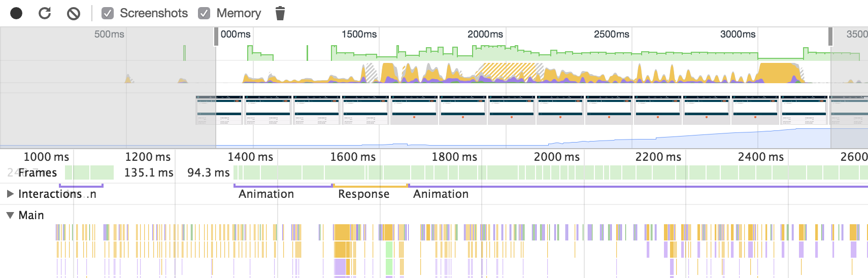Expand the Interactions track

click(x=10, y=194)
